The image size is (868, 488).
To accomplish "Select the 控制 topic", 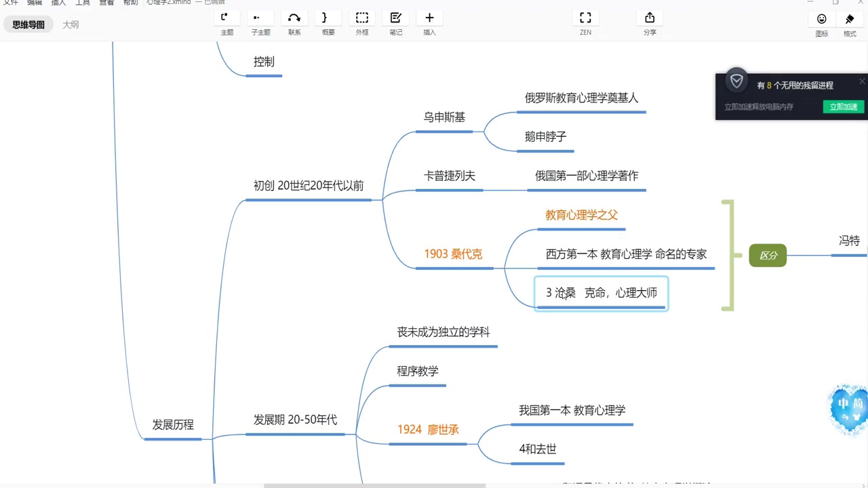I will [x=264, y=62].
